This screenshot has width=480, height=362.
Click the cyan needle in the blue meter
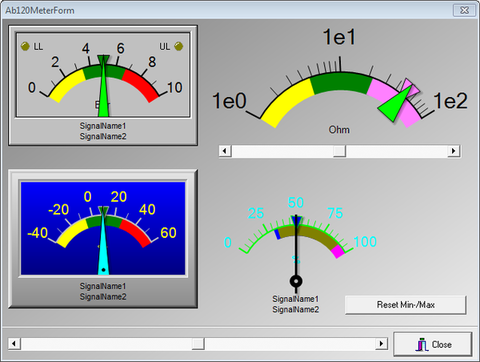pos(103,247)
